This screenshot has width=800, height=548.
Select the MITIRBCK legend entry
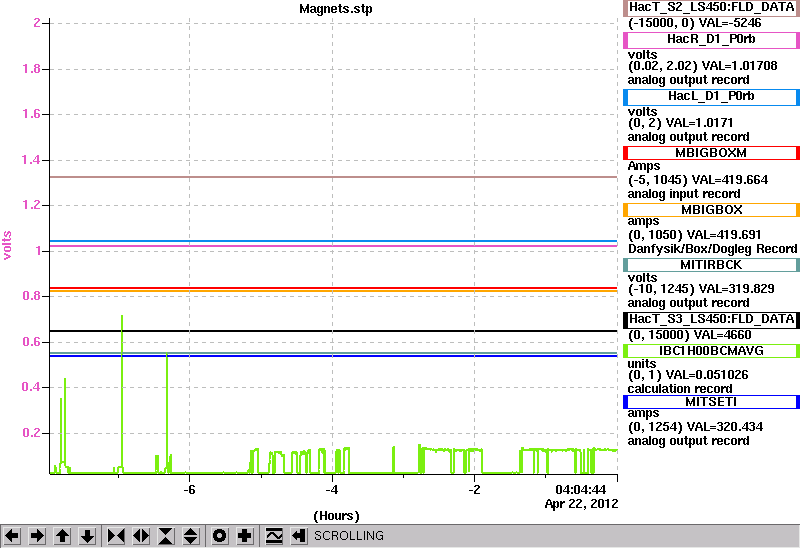(x=711, y=265)
